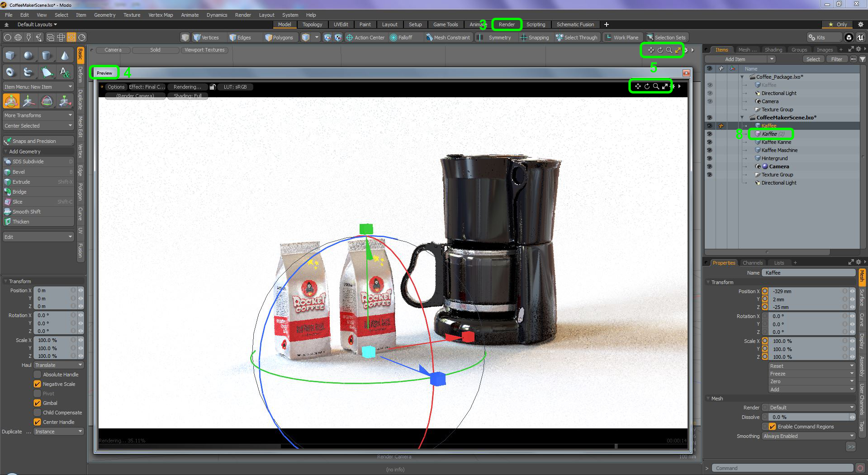Screen dimensions: 868x475
Task: Select the Pen polygon tool
Action: [x=47, y=72]
